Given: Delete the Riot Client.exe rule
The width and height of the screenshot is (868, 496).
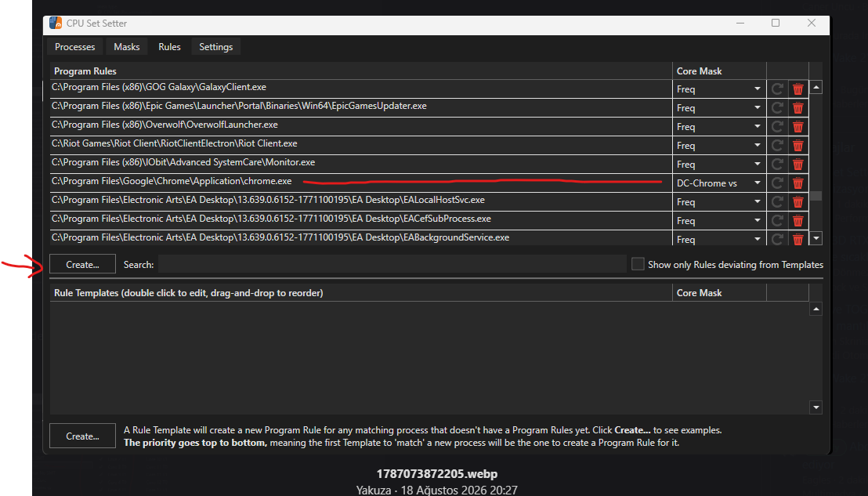Looking at the screenshot, I should (x=797, y=146).
